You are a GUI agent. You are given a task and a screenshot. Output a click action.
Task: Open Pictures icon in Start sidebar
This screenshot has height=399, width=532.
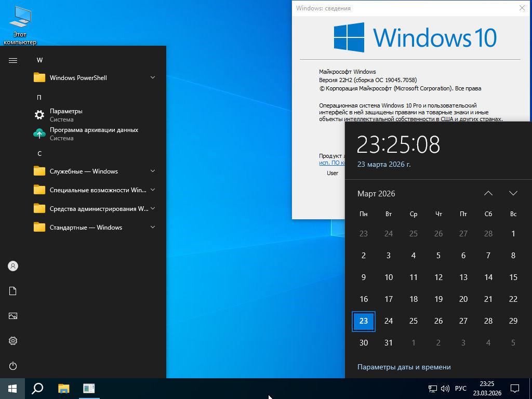pyautogui.click(x=13, y=316)
